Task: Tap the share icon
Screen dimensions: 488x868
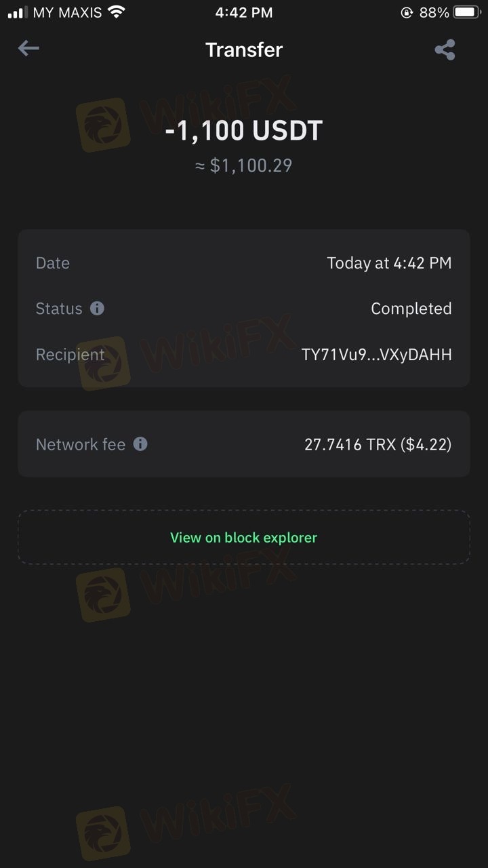Action: 445,50
